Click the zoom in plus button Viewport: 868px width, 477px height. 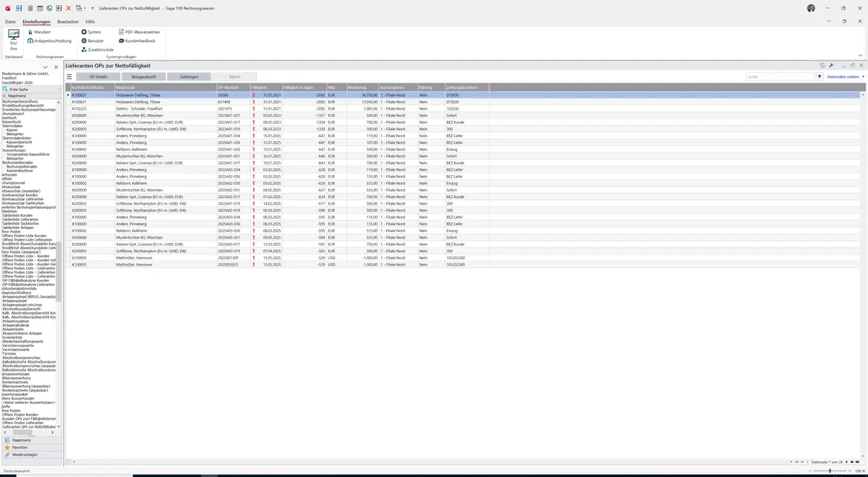[851, 470]
